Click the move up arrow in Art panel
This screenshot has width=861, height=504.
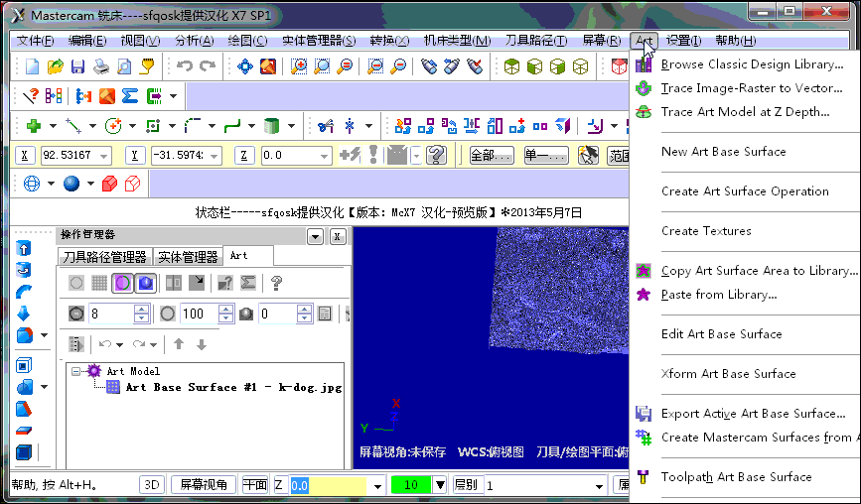point(179,344)
